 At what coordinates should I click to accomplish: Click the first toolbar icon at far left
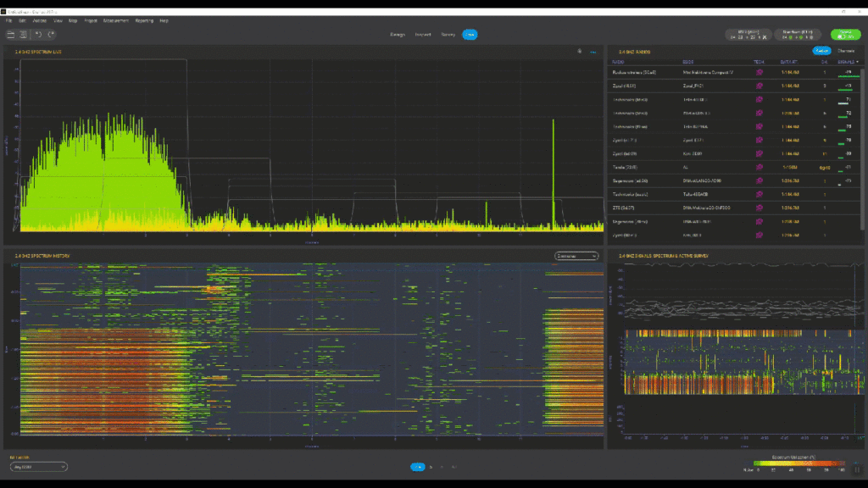11,35
